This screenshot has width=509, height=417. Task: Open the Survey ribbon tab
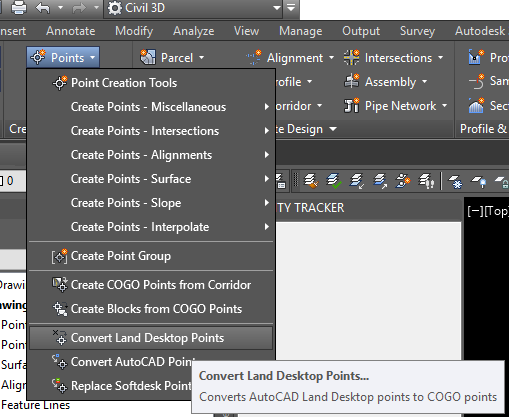(x=417, y=31)
